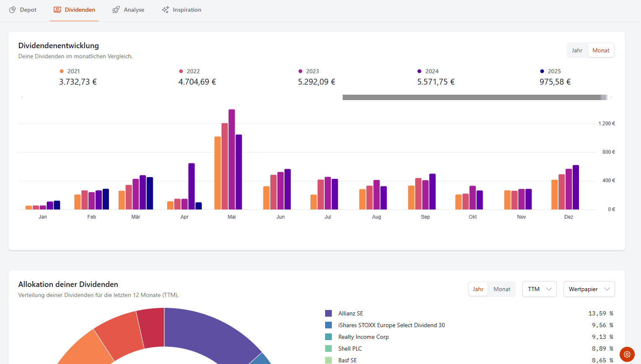Select Shell PLC entry
The image size is (641, 364).
click(350, 349)
